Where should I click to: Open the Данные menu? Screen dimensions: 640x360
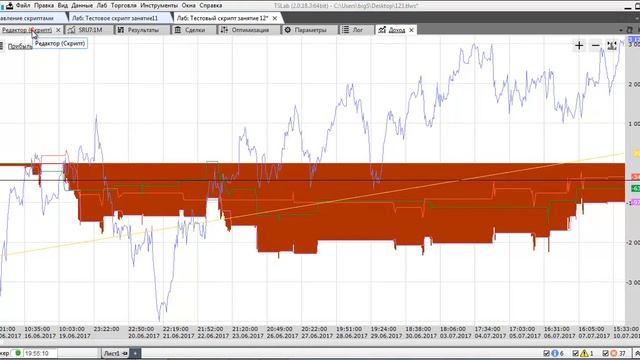82,6
